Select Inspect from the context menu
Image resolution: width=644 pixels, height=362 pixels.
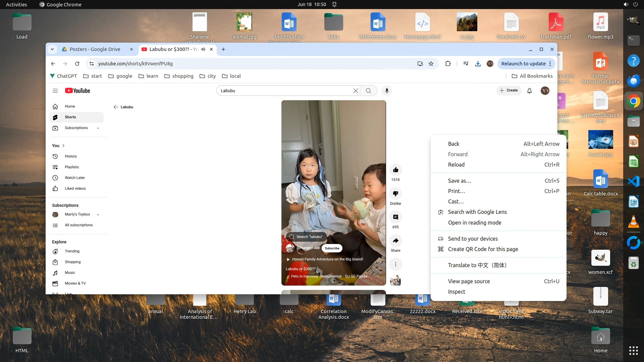tap(457, 292)
